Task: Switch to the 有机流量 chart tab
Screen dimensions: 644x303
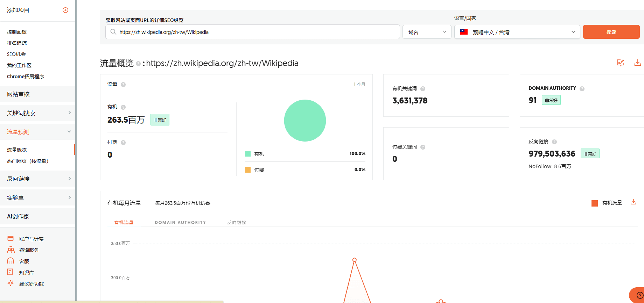Action: (x=124, y=222)
